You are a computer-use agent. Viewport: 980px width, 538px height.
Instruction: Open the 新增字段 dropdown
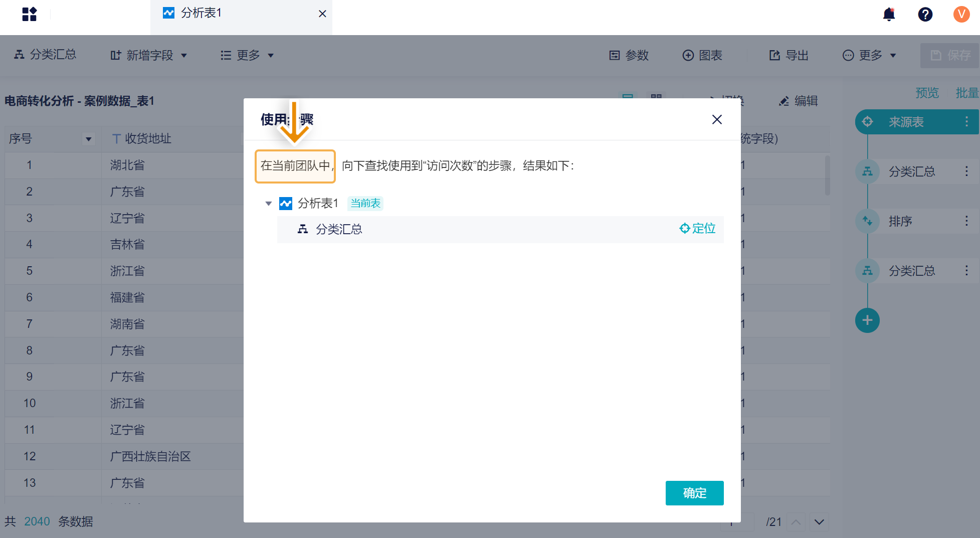149,55
